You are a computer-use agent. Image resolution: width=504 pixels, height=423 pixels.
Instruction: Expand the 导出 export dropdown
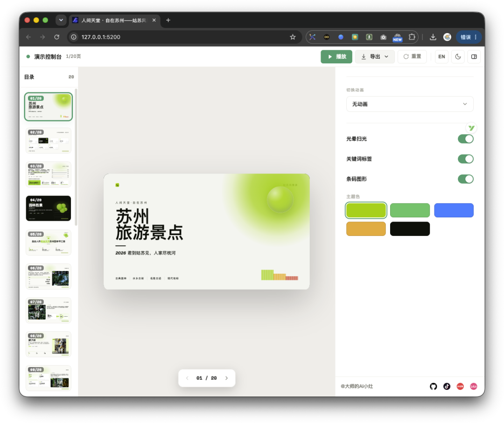click(x=375, y=56)
